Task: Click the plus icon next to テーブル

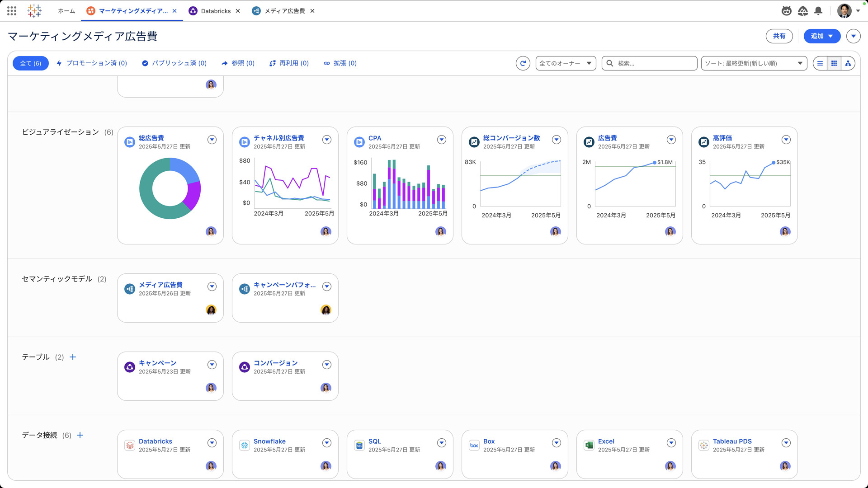Action: tap(73, 357)
